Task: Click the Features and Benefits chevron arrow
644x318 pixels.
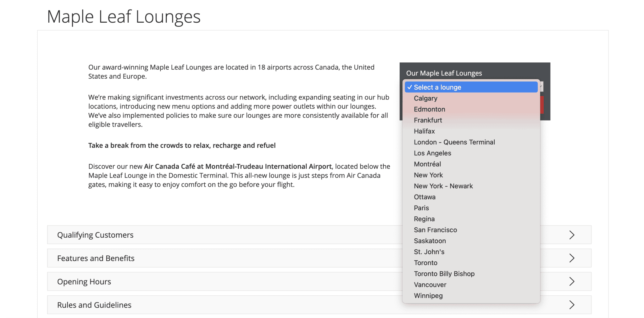Action: (572, 258)
